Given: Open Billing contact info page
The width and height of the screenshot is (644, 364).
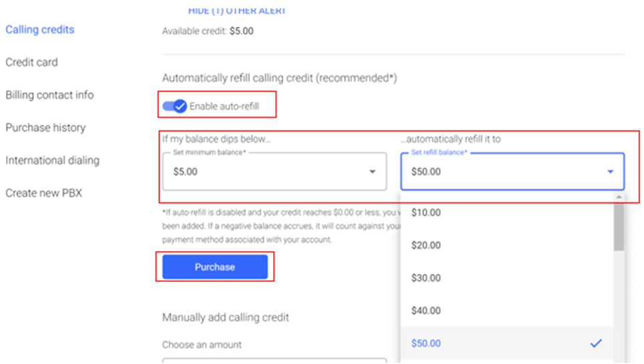Looking at the screenshot, I should coord(49,95).
